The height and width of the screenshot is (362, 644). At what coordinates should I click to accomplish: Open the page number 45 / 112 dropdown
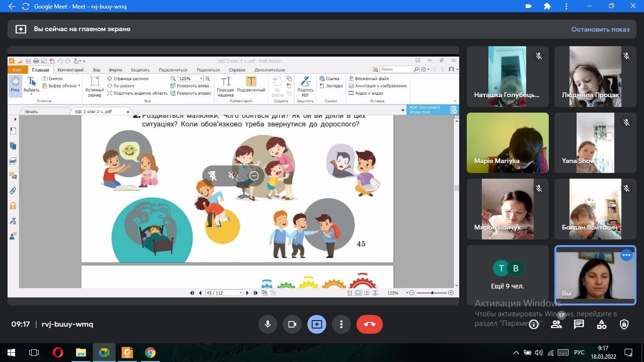[x=241, y=293]
